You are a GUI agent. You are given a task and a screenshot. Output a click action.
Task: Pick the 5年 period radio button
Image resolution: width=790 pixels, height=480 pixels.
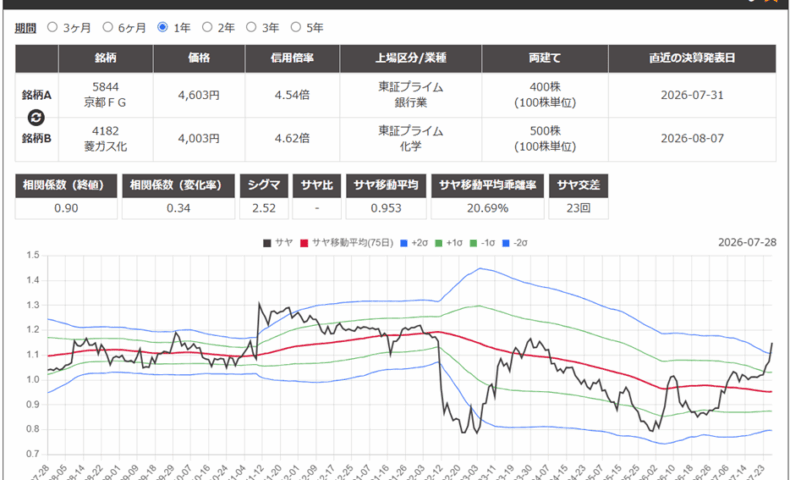296,27
